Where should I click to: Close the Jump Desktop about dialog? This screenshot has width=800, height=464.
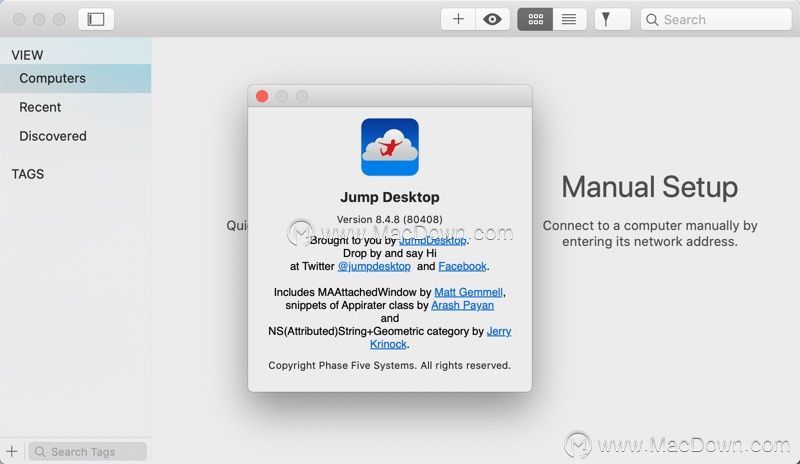point(262,96)
